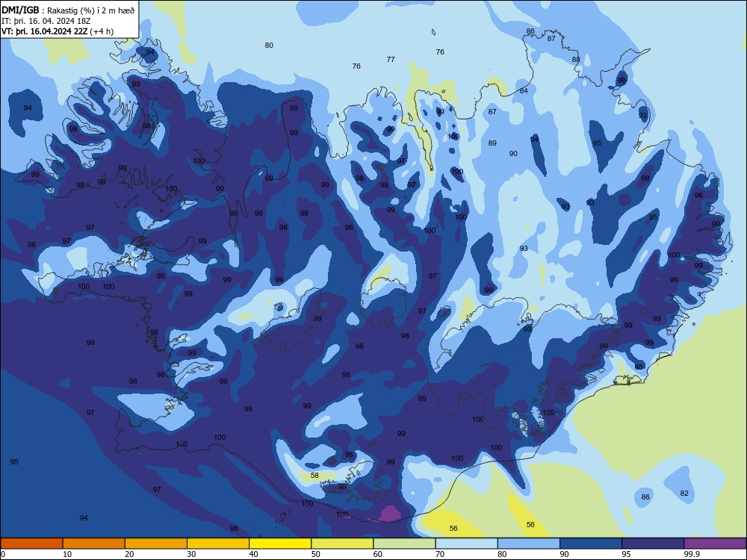
Task: Click the medium light blue 80–90 legend swatch
Action: 529,544
